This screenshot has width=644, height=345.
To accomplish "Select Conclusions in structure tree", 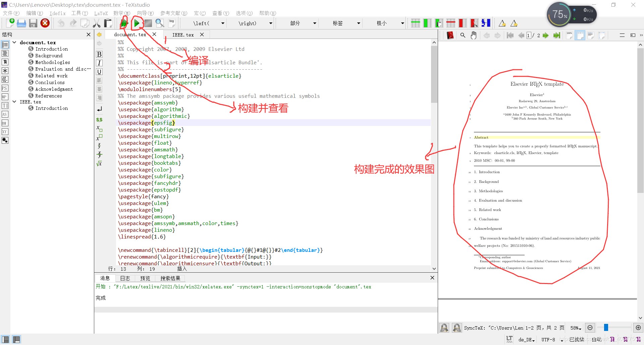I will (50, 82).
